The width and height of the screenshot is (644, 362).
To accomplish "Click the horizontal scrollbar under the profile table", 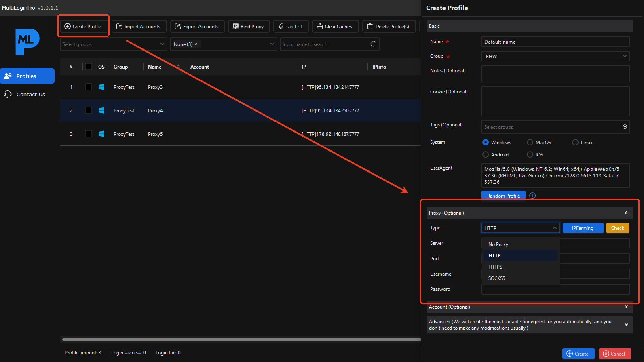I will tap(241, 339).
